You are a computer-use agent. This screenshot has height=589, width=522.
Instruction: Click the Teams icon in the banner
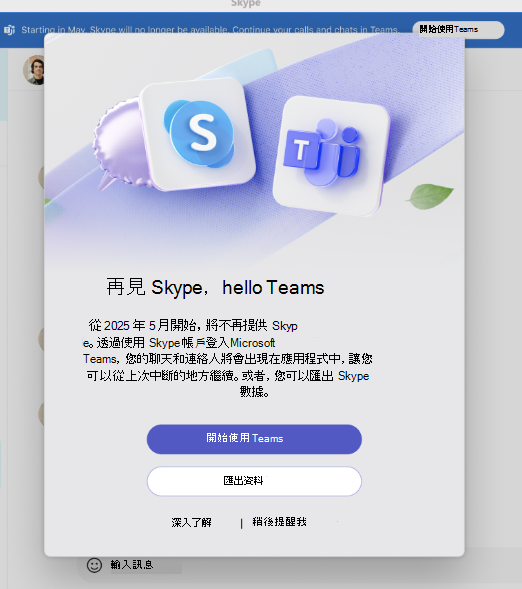[9, 30]
